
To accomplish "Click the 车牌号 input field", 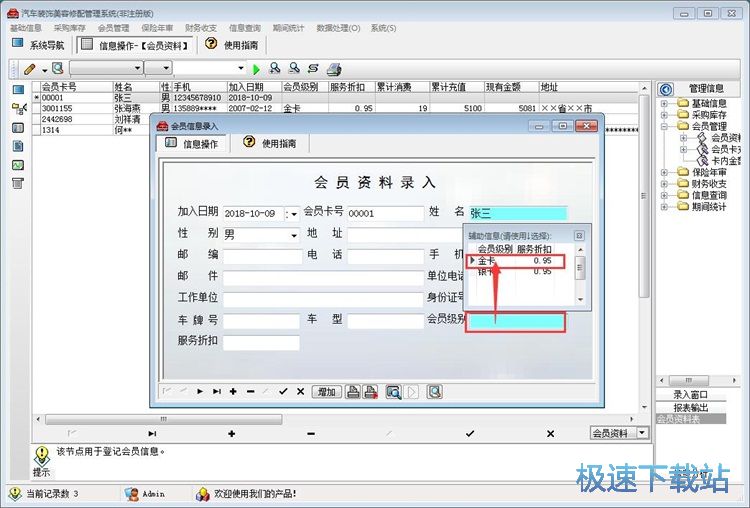I will (261, 321).
